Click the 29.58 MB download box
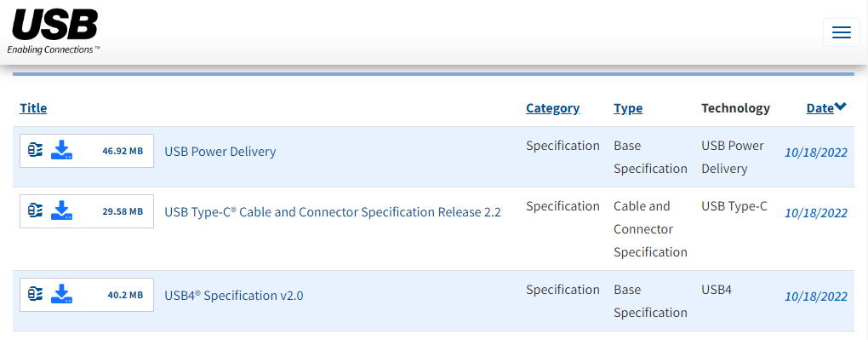The height and width of the screenshot is (340, 868). click(87, 210)
